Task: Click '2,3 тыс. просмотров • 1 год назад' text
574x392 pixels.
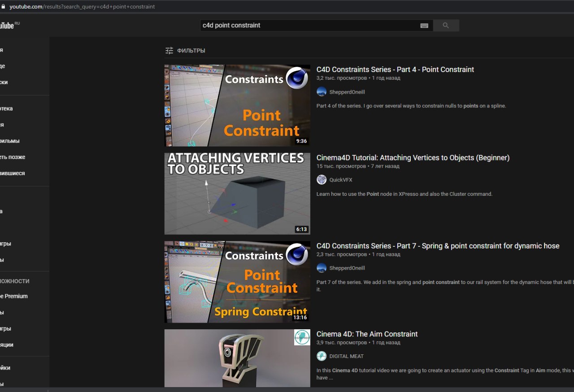Action: click(358, 254)
